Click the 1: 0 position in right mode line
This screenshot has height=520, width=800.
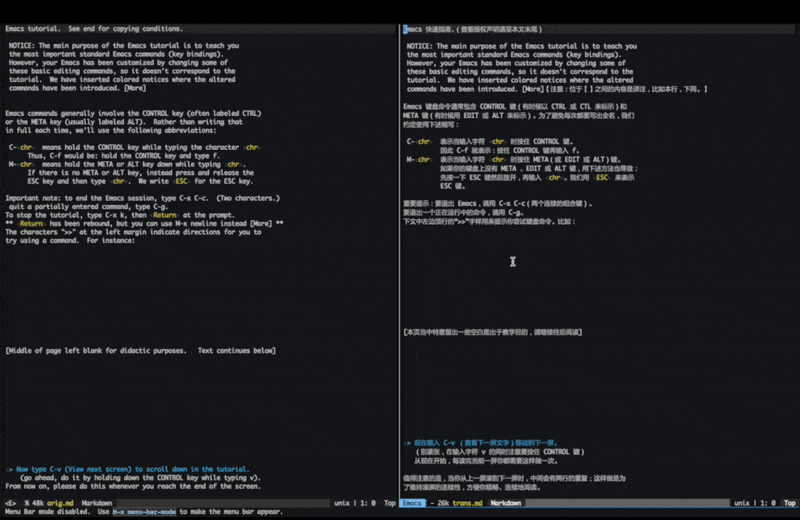point(768,503)
